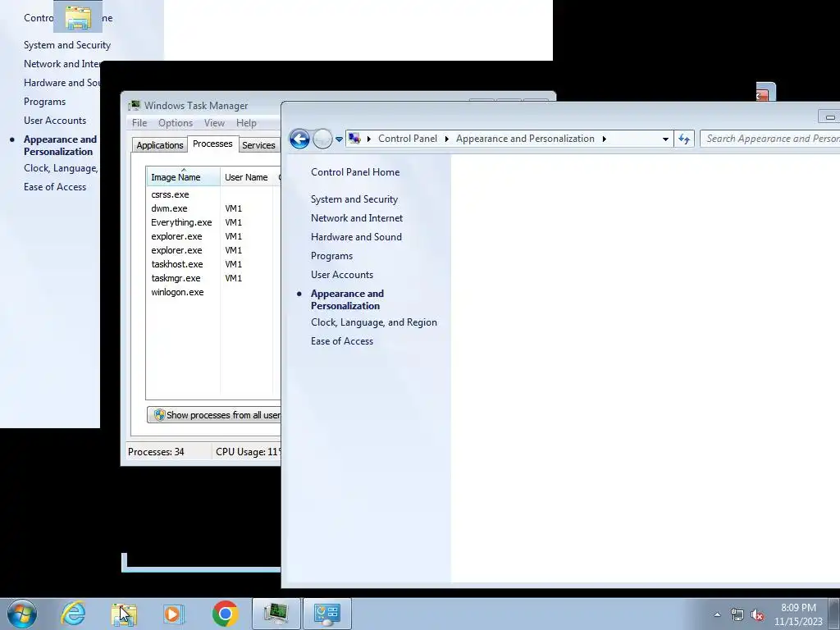Open Task Manager File menu
The image size is (840, 630).
139,123
